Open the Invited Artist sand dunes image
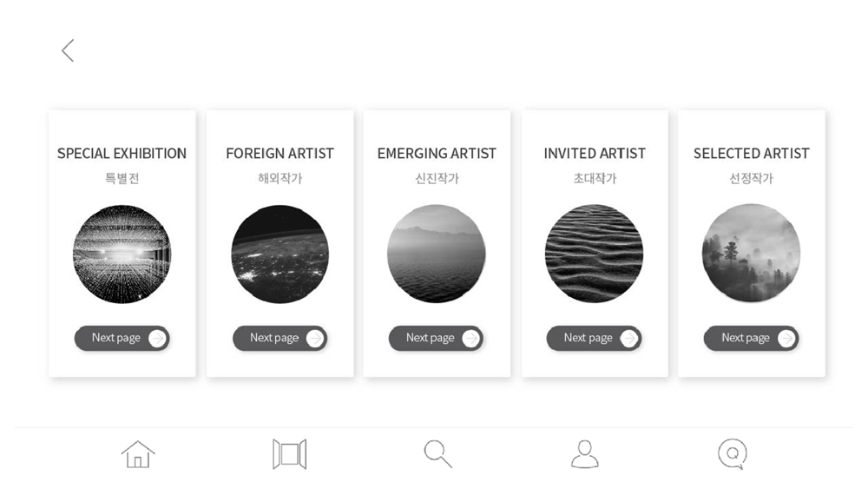868x489 pixels. [x=595, y=254]
